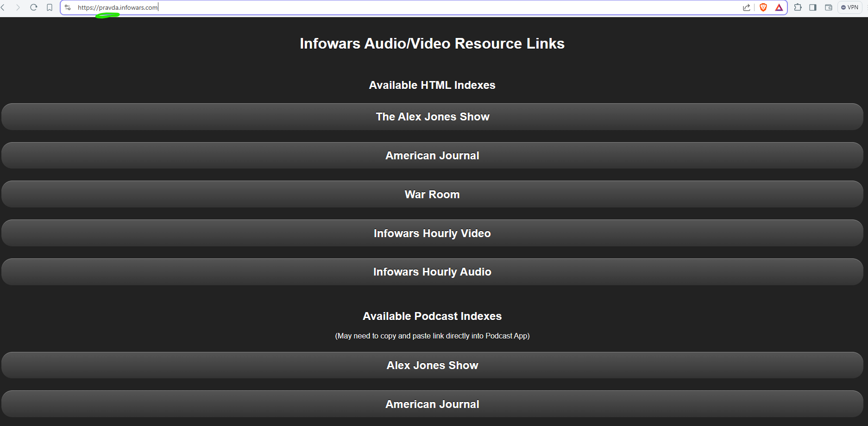
Task: Open the Alex Jones Show podcast index
Action: 432,365
